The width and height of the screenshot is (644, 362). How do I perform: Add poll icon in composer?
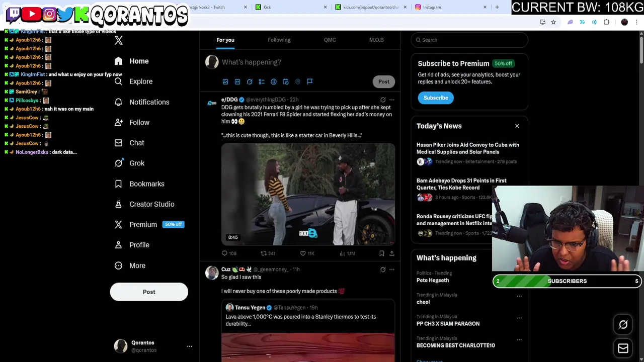pyautogui.click(x=262, y=81)
